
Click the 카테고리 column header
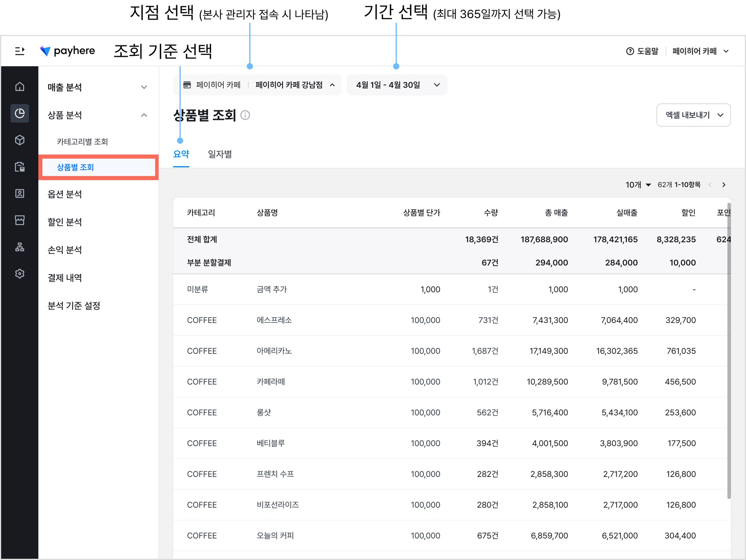tap(201, 213)
